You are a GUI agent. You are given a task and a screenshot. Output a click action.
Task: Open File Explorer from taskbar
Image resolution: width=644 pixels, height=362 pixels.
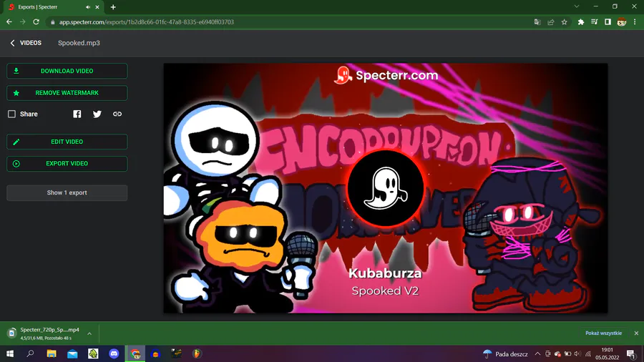(52, 353)
